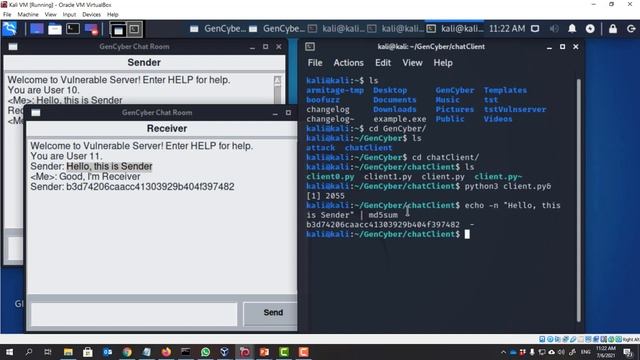Open the terminal's Actions menu
The height and width of the screenshot is (360, 640).
[x=348, y=63]
